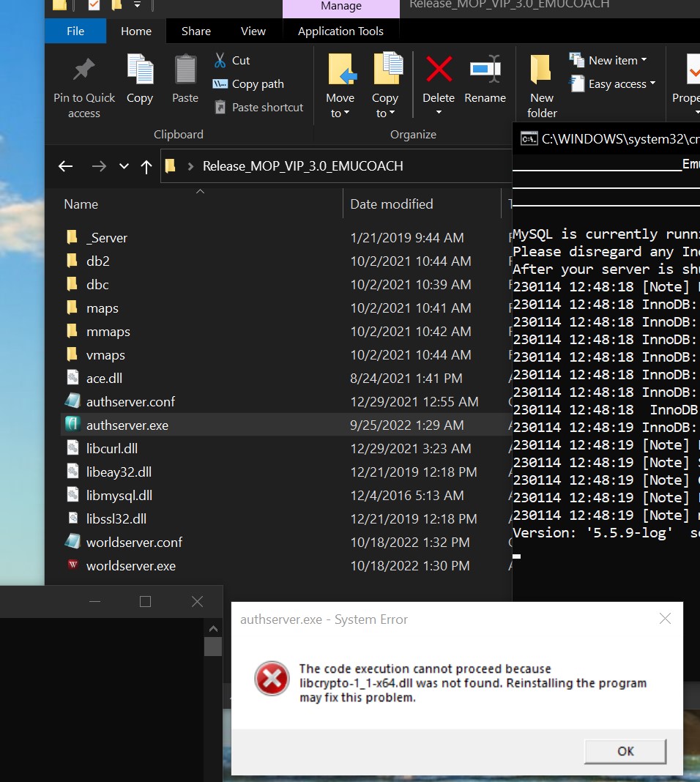Open the Move to dropdown arrow
The width and height of the screenshot is (700, 782).
pos(346,113)
